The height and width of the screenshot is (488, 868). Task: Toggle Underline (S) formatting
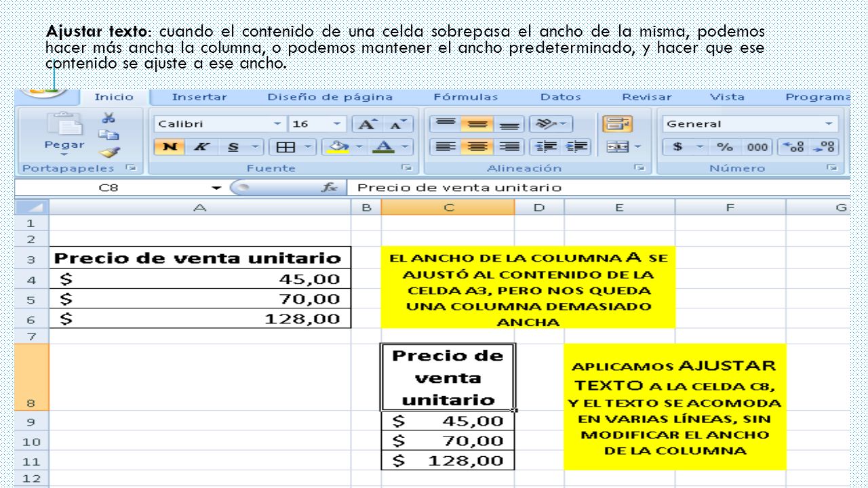click(x=233, y=146)
